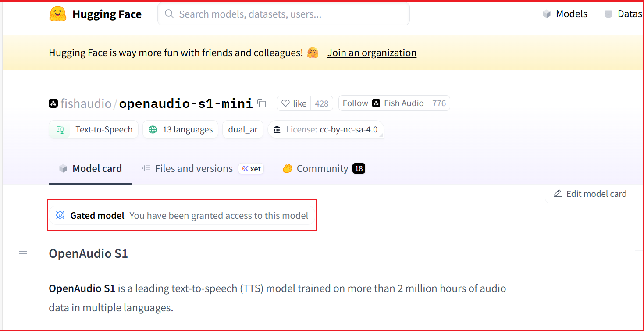The height and width of the screenshot is (331, 644).
Task: Click the Hugging Face emoji logo
Action: coord(58,14)
